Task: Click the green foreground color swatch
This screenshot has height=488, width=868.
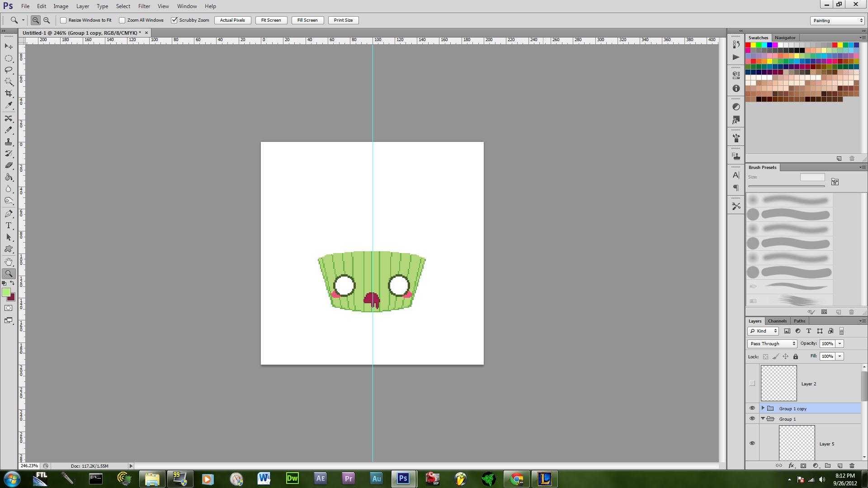Action: tap(6, 292)
